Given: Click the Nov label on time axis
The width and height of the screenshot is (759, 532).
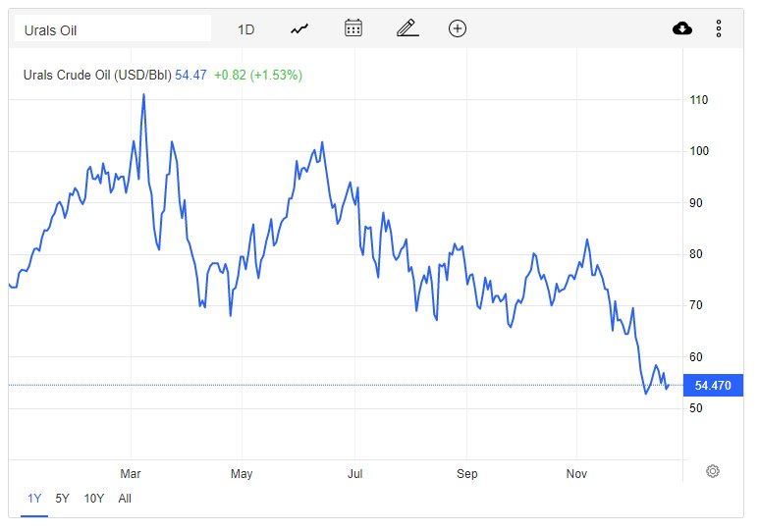Looking at the screenshot, I should click(x=576, y=474).
